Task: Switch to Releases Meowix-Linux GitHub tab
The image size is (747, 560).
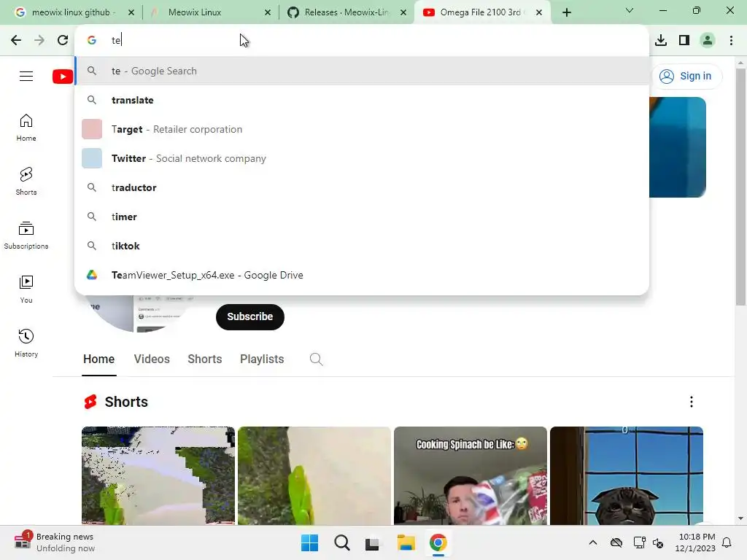Action: [x=347, y=12]
